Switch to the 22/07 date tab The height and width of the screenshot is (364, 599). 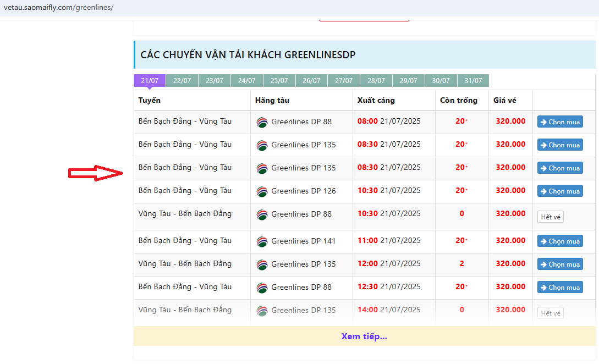pyautogui.click(x=182, y=81)
